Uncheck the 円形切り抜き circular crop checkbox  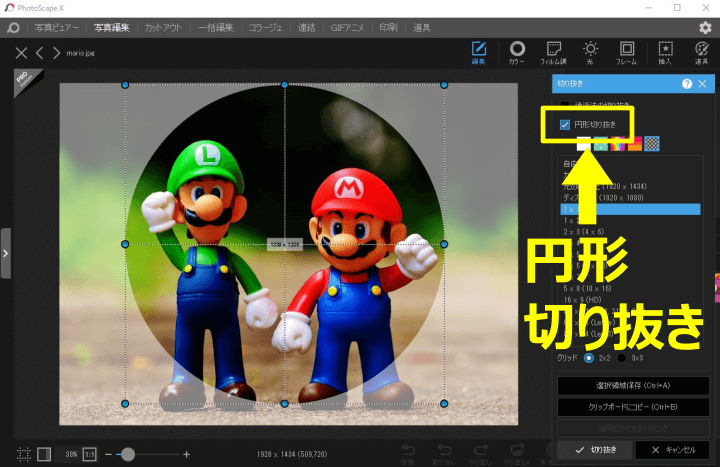tap(565, 124)
